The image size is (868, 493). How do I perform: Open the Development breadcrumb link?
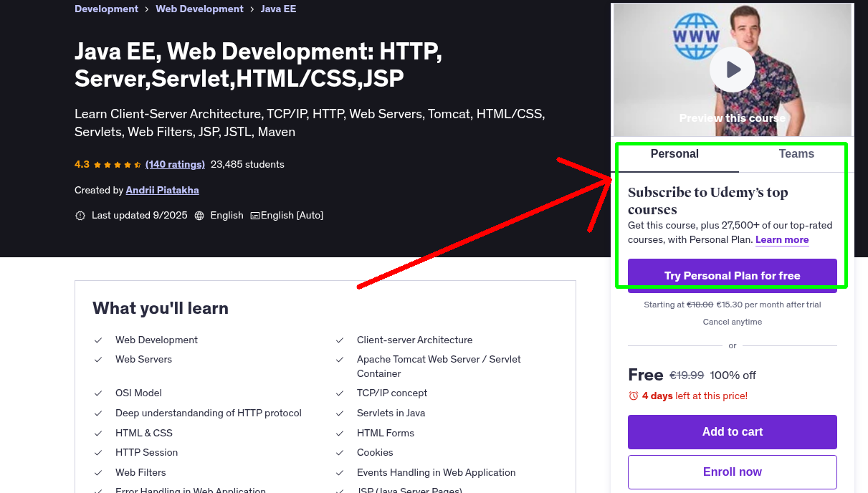coord(106,9)
